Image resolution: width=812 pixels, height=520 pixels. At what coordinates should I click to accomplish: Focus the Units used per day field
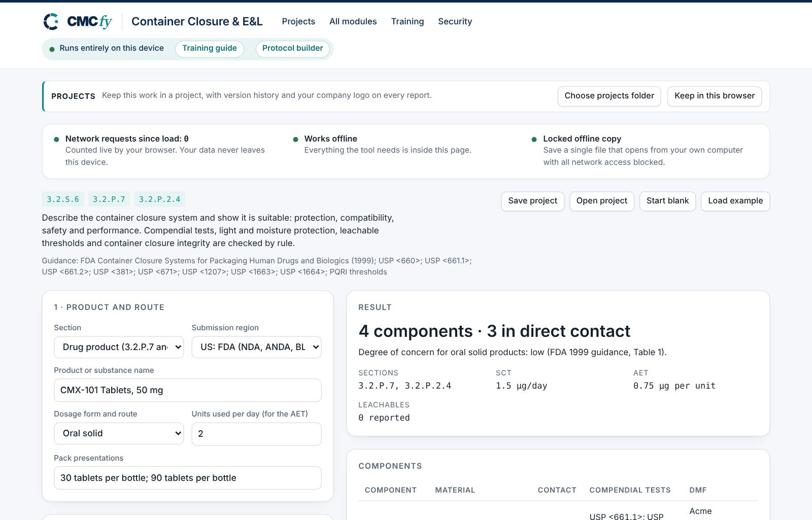[256, 434]
